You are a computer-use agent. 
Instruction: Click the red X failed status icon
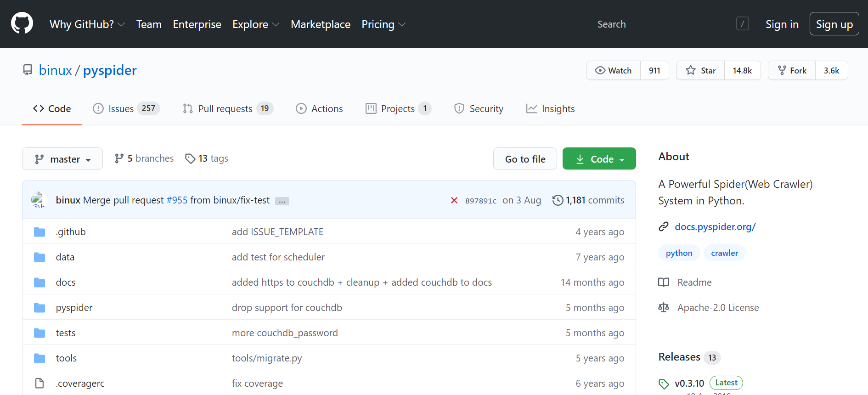(x=454, y=200)
